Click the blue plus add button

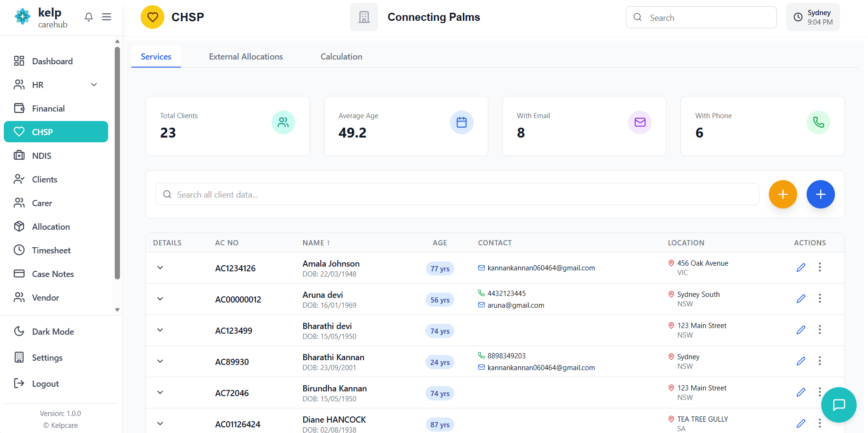pos(820,194)
